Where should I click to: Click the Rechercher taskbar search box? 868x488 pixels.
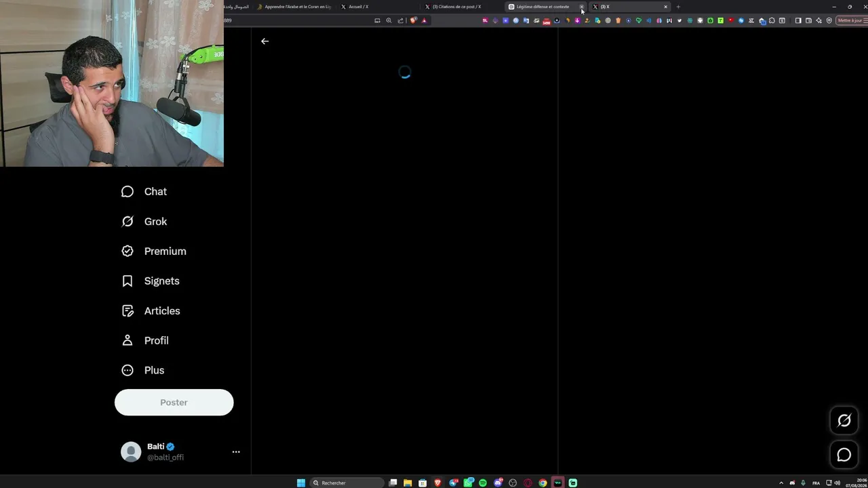tap(347, 483)
